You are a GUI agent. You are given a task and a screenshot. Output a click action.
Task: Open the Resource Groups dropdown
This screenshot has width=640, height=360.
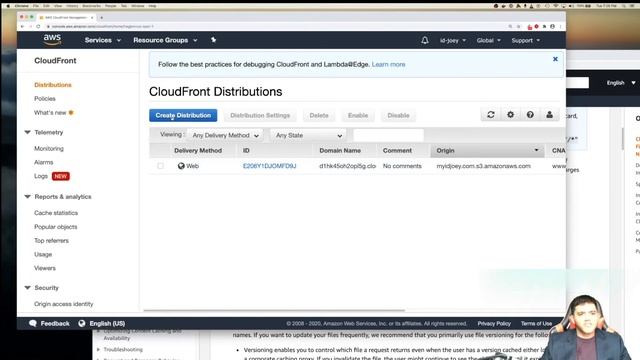pos(165,40)
